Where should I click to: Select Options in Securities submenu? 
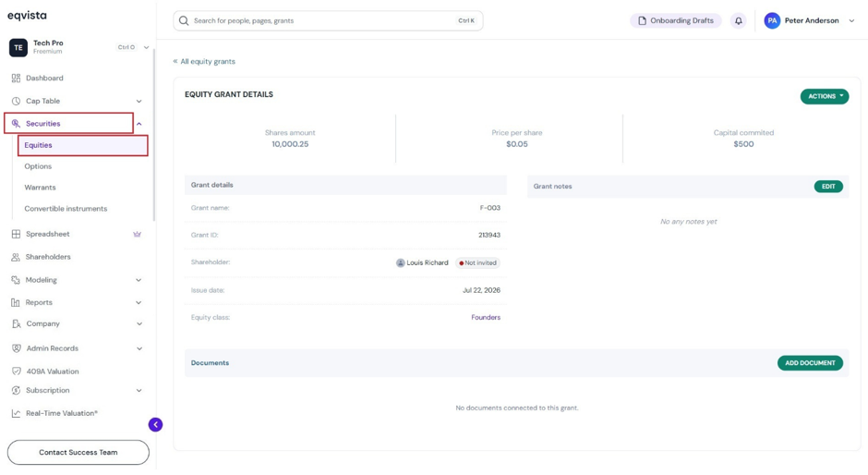click(38, 166)
